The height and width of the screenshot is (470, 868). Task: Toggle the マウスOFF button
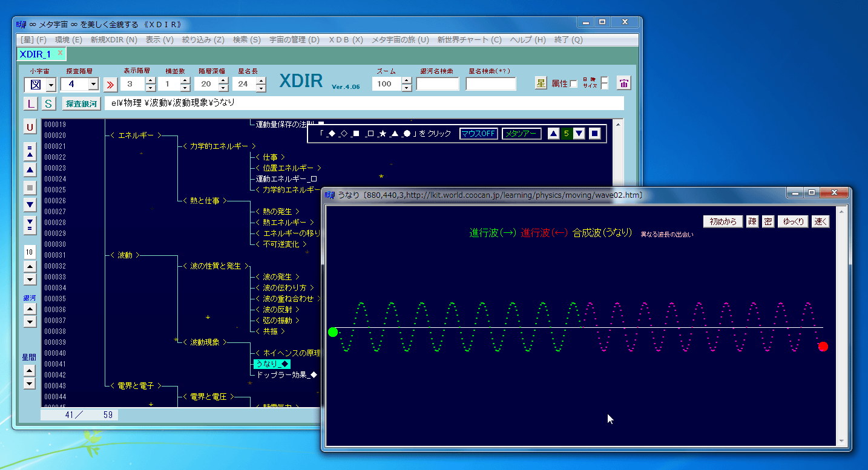pyautogui.click(x=479, y=134)
